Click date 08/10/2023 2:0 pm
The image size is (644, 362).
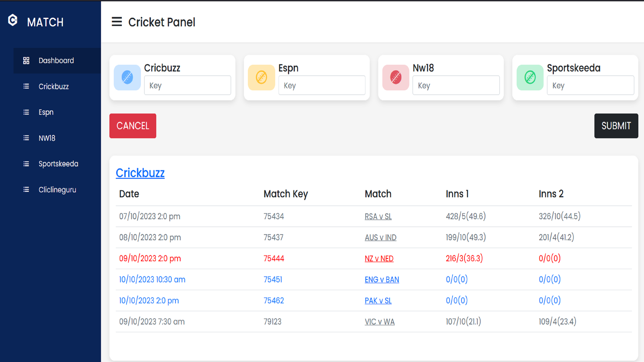[150, 237]
